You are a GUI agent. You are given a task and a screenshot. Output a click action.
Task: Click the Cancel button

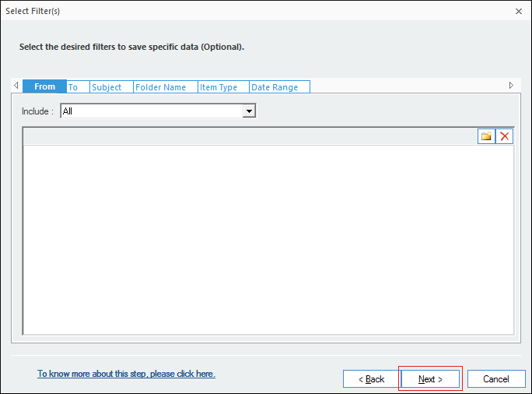(x=496, y=379)
